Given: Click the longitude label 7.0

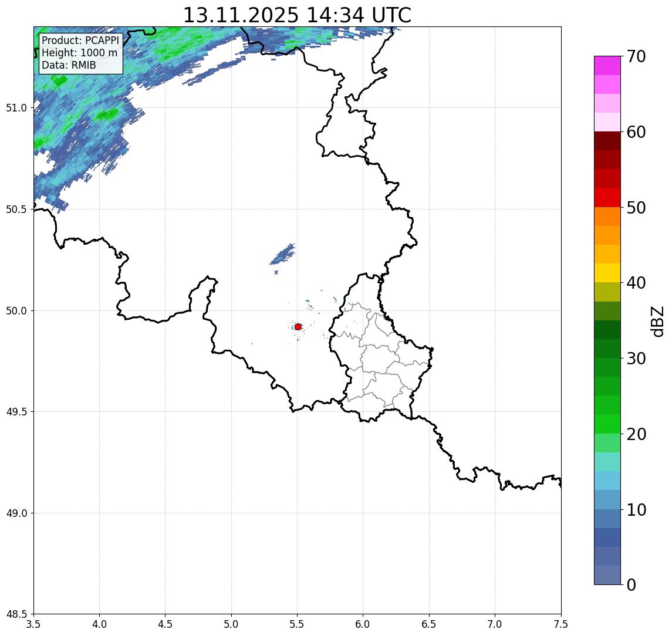Looking at the screenshot, I should [495, 624].
